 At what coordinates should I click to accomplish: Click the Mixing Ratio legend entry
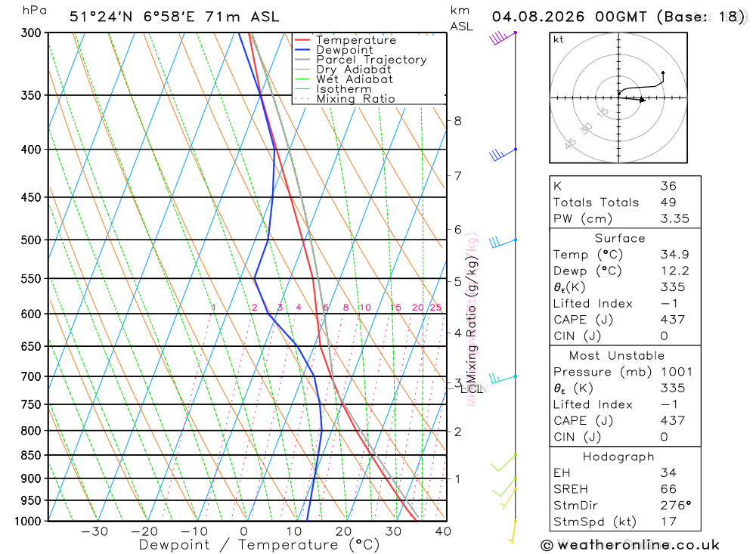345,99
